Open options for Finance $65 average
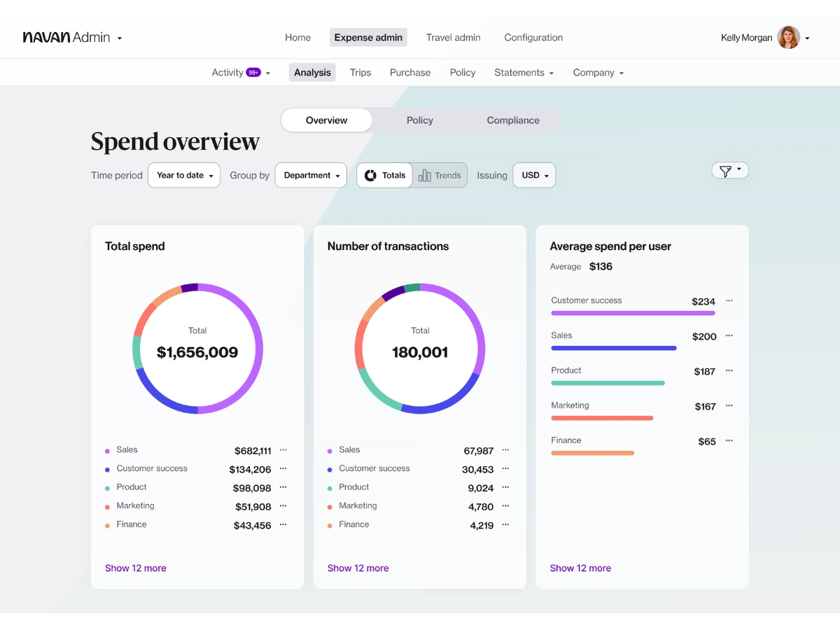 729,440
